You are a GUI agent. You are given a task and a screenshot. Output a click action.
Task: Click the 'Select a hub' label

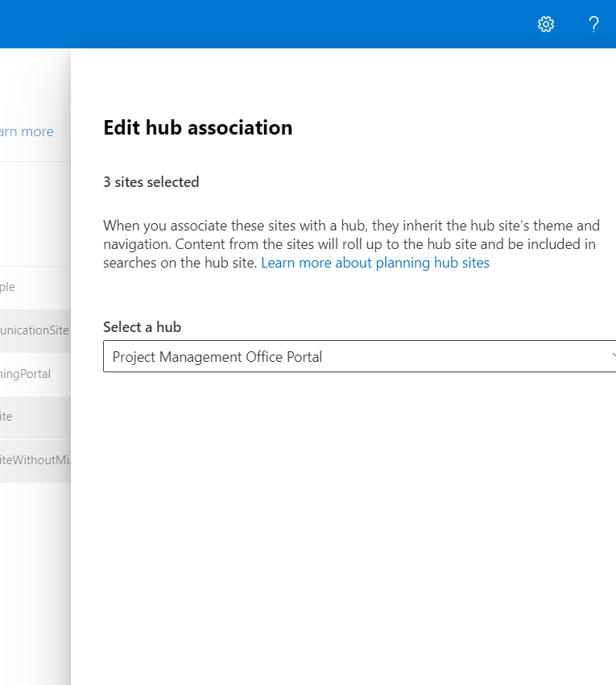[142, 326]
